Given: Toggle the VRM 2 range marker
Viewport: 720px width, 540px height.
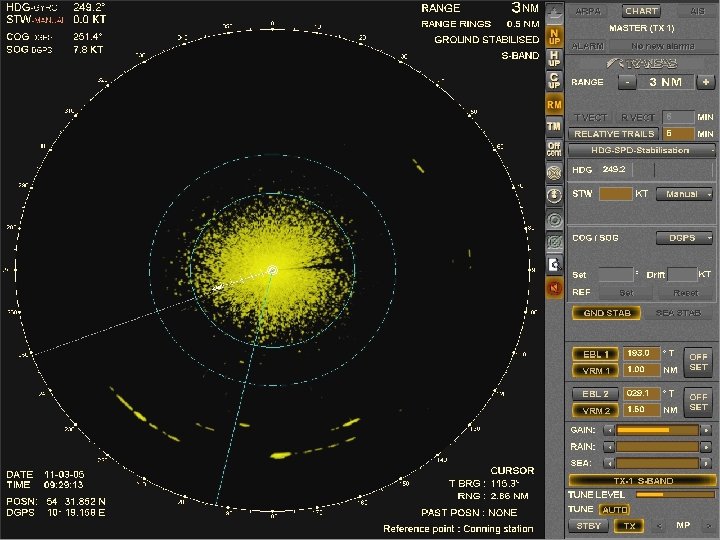Looking at the screenshot, I should 595,410.
